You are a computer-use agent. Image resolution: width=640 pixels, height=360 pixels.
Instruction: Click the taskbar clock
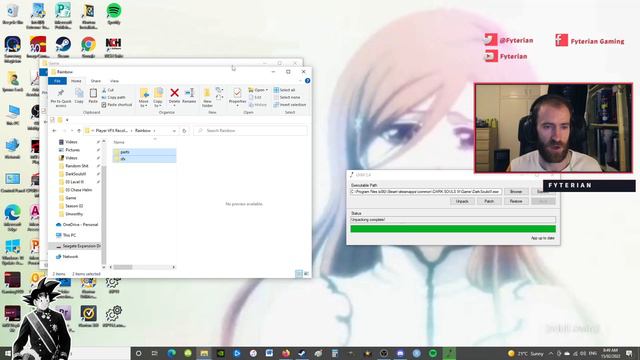[x=610, y=353]
